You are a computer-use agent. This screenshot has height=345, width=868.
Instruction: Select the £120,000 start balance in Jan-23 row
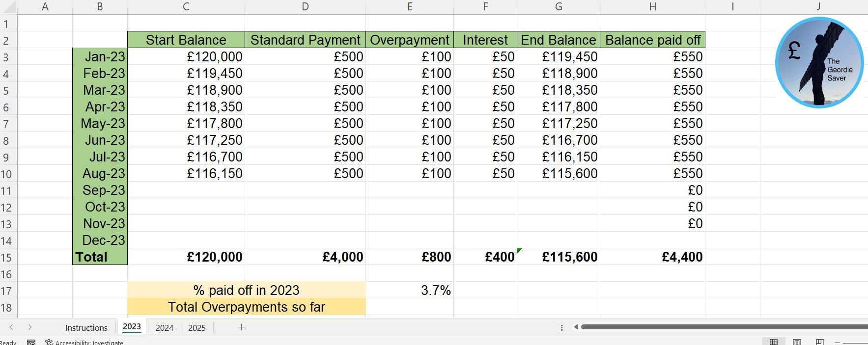pos(186,56)
